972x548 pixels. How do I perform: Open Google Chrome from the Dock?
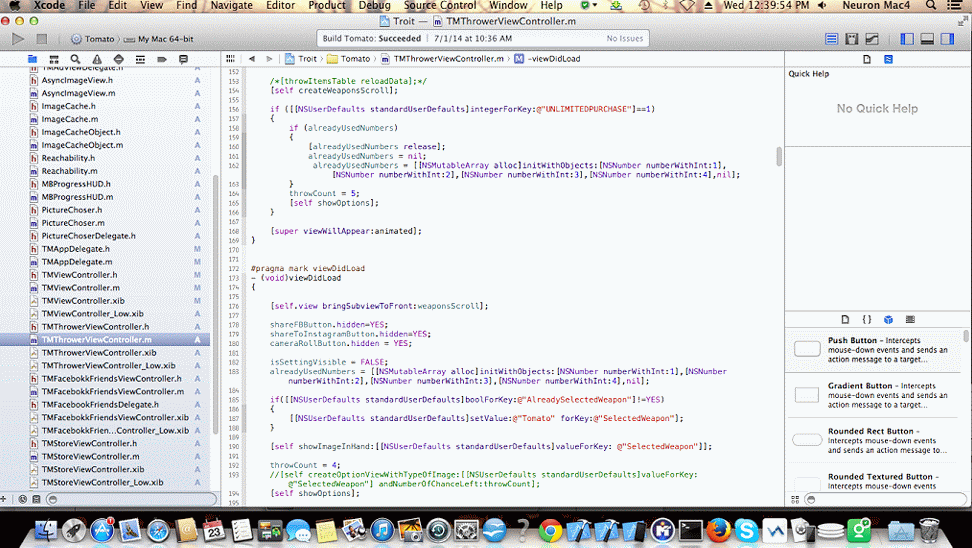(550, 531)
